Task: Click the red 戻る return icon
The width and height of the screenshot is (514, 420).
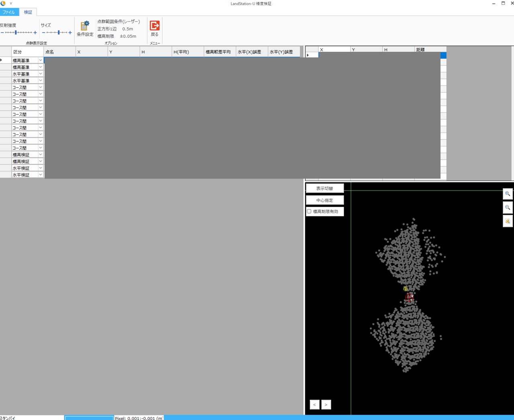Action: pyautogui.click(x=155, y=26)
